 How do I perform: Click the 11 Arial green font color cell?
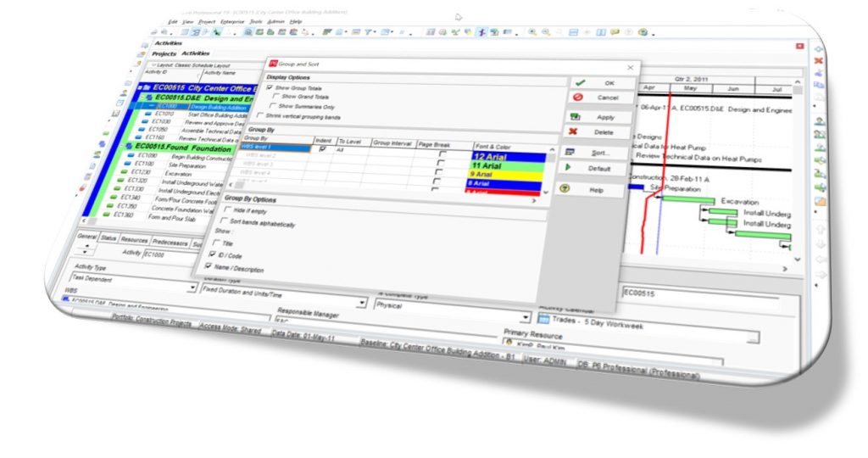click(x=507, y=165)
